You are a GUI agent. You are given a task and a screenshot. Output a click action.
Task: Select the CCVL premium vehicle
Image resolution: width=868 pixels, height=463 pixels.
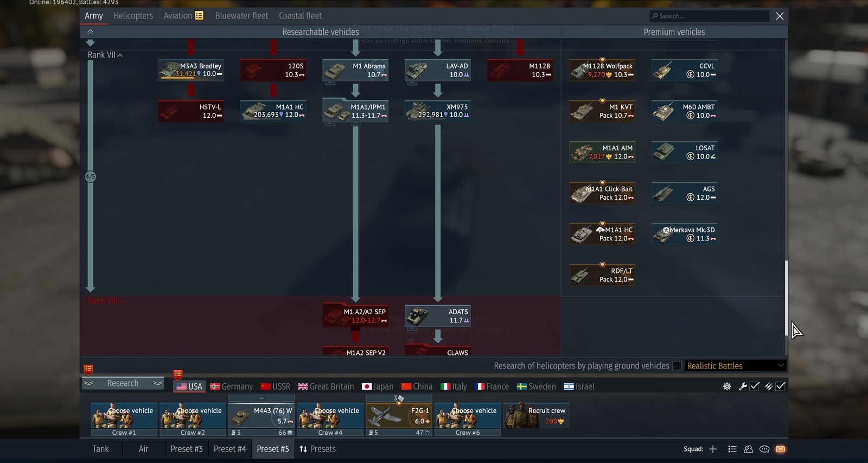[685, 71]
